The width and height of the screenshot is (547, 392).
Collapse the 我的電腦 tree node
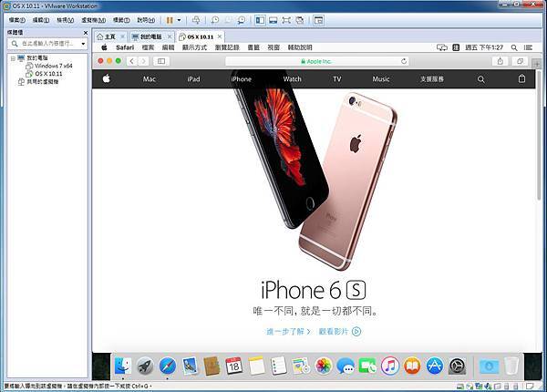pyautogui.click(x=13, y=58)
